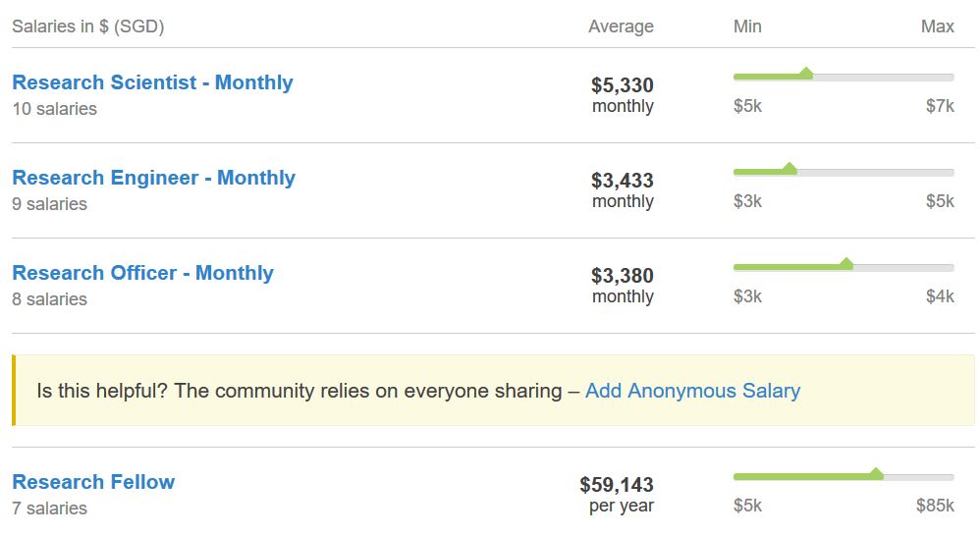Screen dimensions: 980x535
Task: Click the $59,143 per year average
Action: coord(616,485)
